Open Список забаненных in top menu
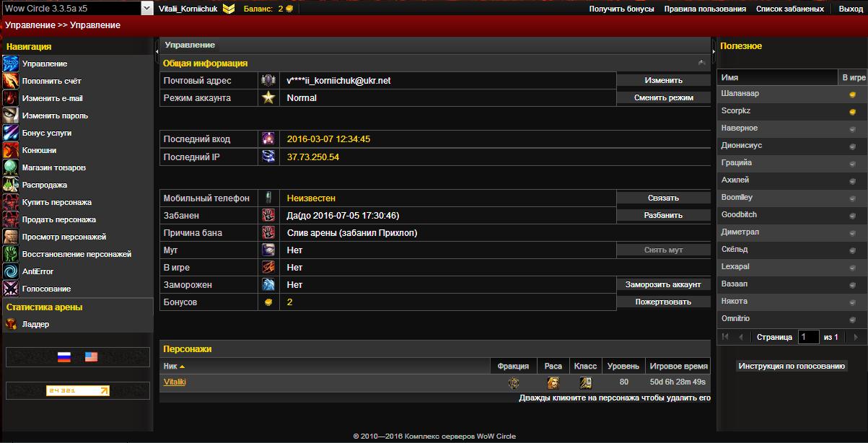This screenshot has height=443, width=868. point(789,9)
